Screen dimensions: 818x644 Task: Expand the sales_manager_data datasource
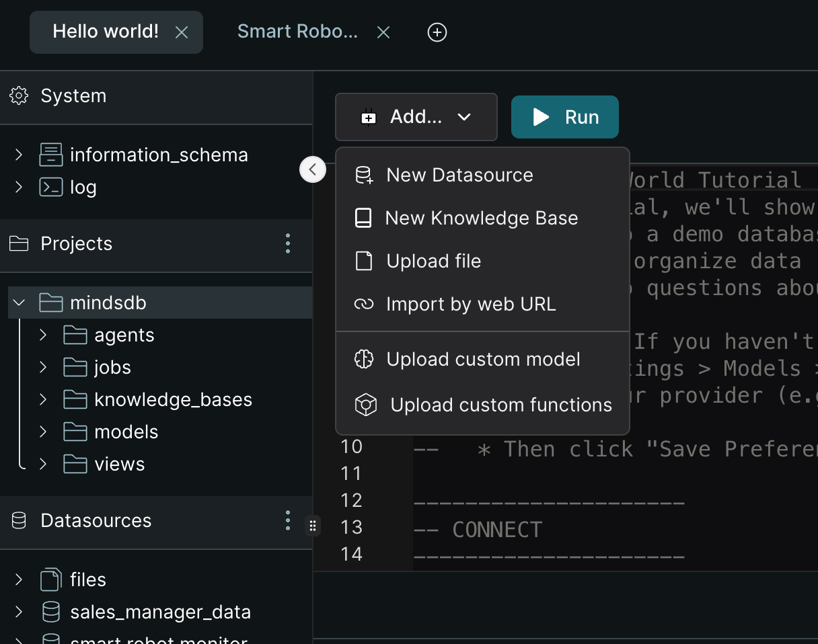(x=18, y=612)
